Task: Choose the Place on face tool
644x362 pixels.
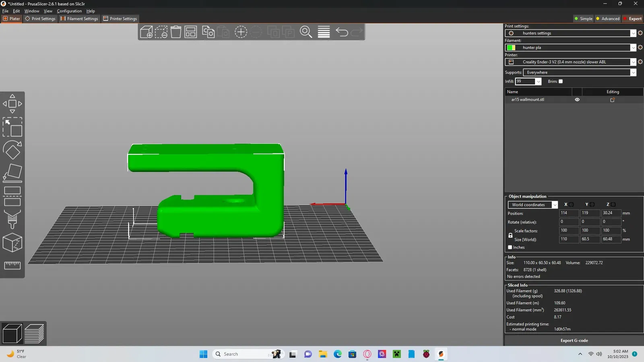Action: click(x=12, y=173)
